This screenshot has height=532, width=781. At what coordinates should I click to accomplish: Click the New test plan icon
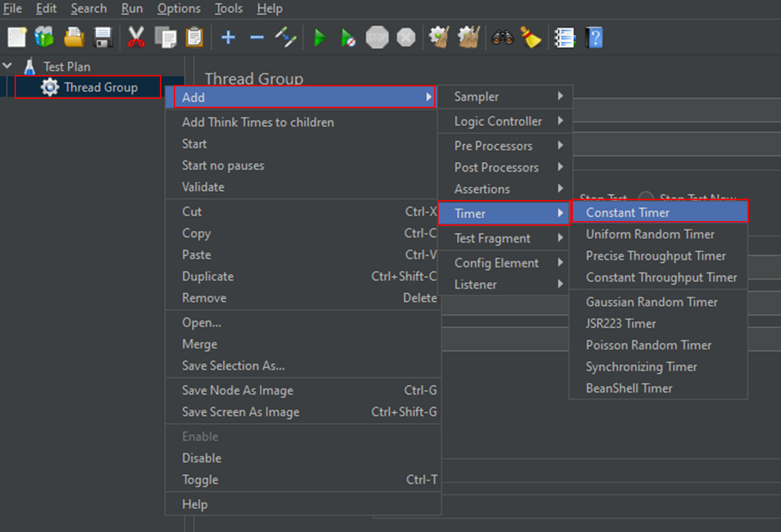17,38
